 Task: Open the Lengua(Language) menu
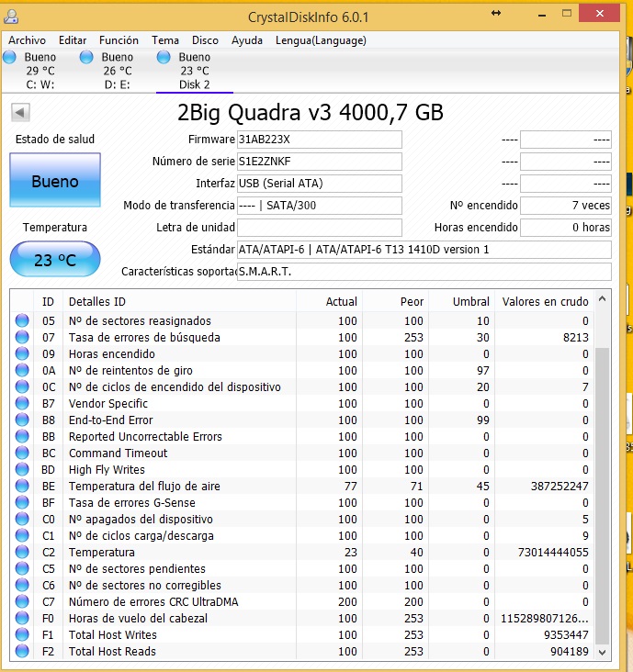tap(321, 40)
